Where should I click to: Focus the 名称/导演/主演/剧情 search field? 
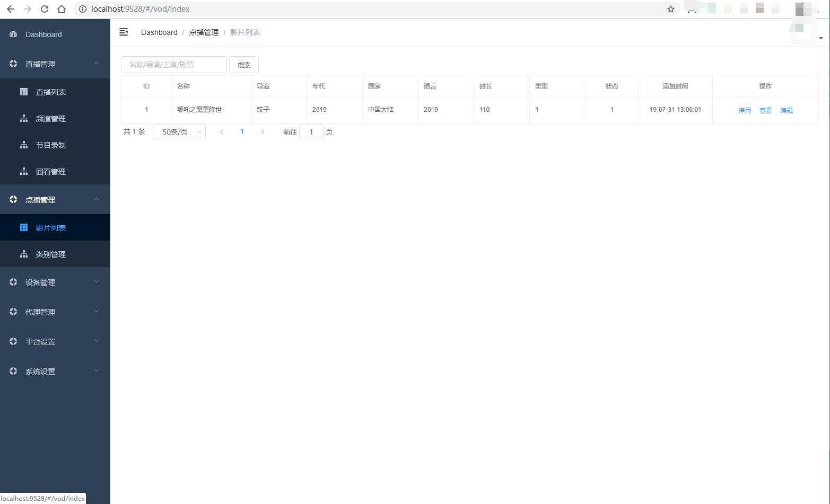click(x=174, y=65)
